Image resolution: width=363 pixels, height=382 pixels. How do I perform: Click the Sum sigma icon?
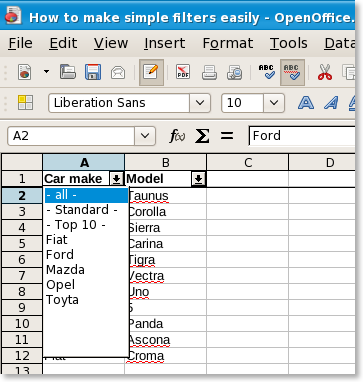pos(202,136)
